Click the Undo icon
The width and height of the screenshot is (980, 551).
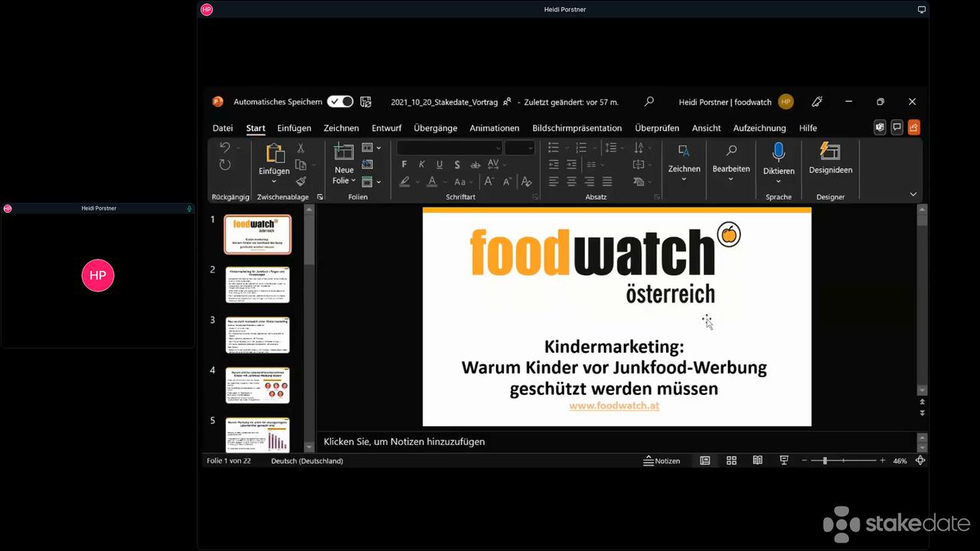pyautogui.click(x=225, y=148)
